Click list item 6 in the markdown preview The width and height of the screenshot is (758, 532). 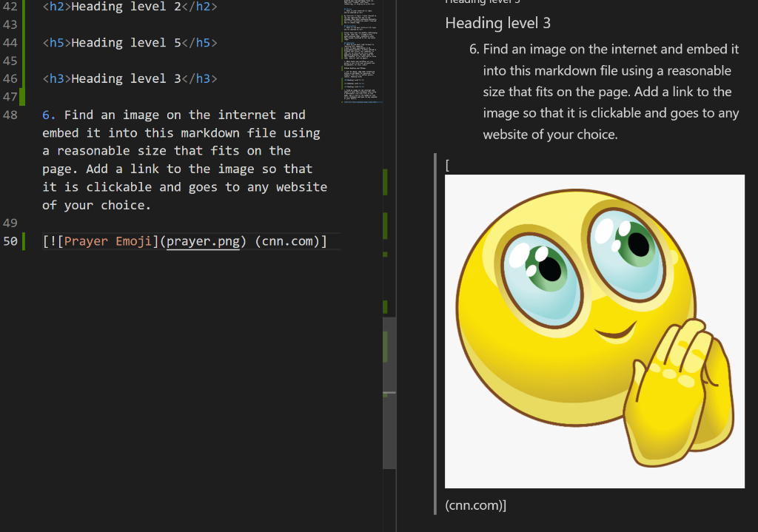click(x=607, y=91)
